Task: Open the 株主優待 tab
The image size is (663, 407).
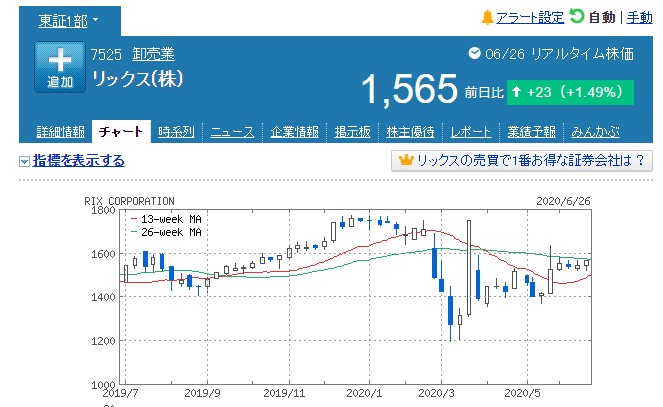Action: tap(411, 132)
